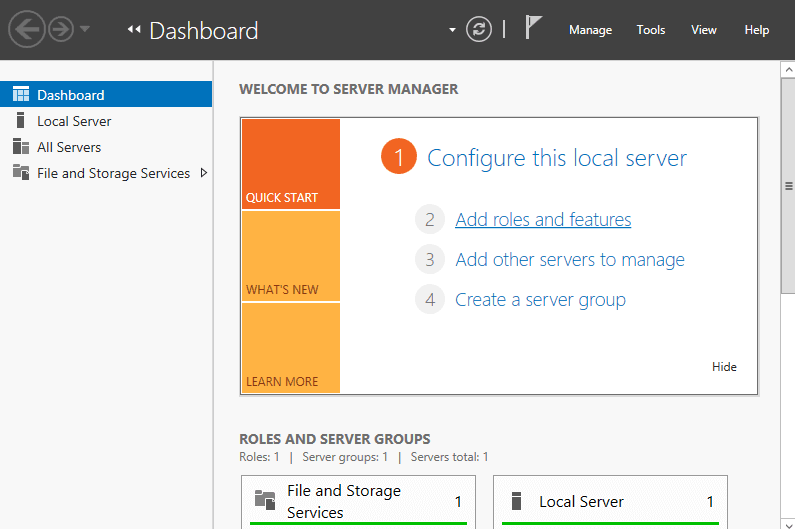
Task: Click the back navigation arrow button
Action: (x=26, y=30)
